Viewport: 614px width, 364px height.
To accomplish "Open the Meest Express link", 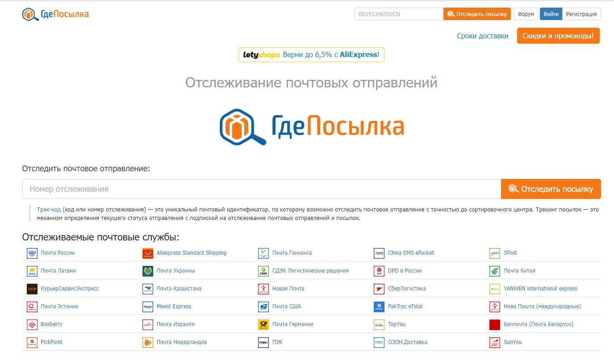I will pos(174,306).
